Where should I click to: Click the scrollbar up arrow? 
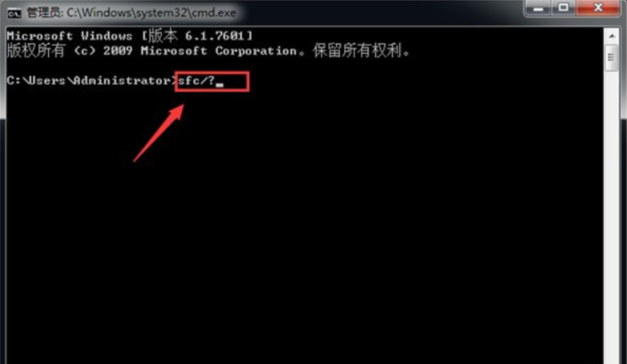612,36
